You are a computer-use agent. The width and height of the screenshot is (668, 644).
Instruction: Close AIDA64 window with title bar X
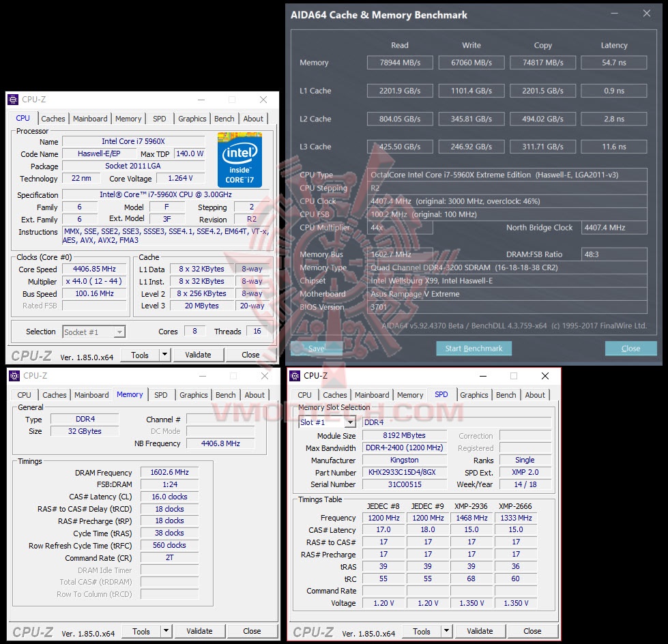(647, 14)
